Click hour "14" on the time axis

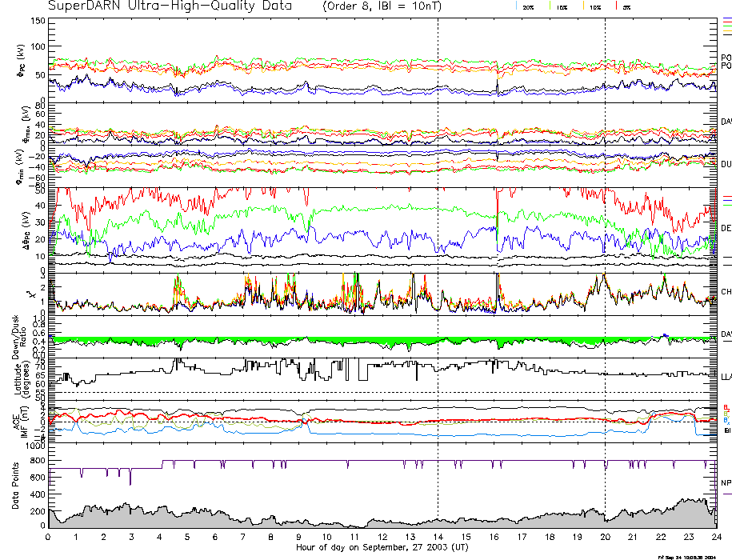438,537
